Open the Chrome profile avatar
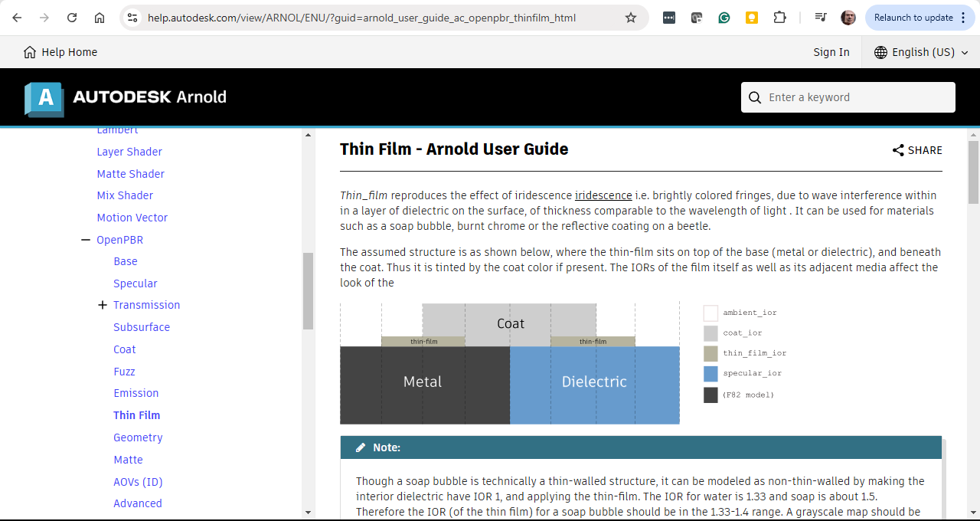980x521 pixels. pyautogui.click(x=848, y=18)
